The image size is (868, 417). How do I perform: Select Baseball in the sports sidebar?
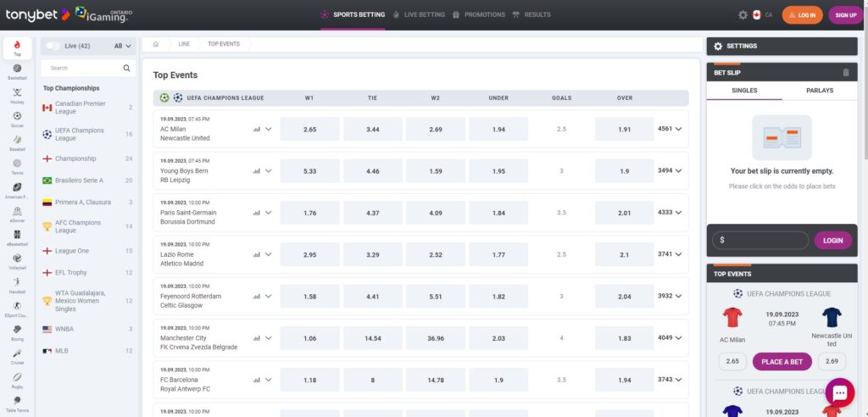[x=17, y=143]
